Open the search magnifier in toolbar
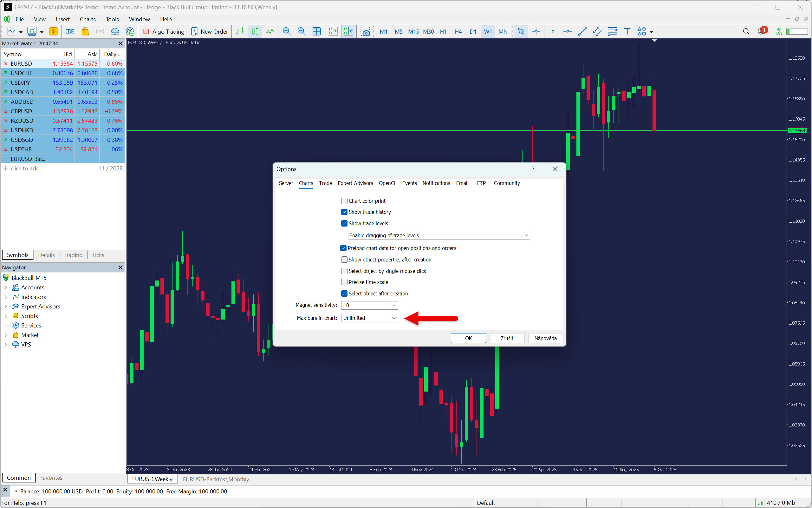Viewport: 812px width, 508px height. tap(746, 32)
